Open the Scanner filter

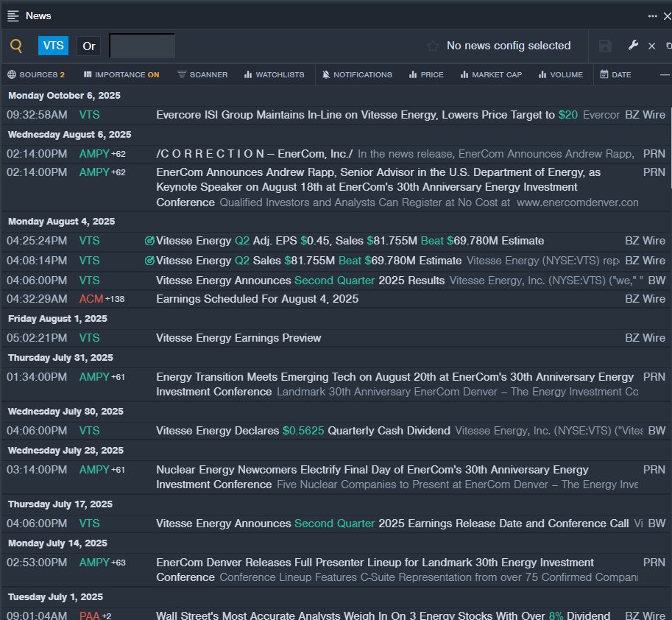(202, 74)
